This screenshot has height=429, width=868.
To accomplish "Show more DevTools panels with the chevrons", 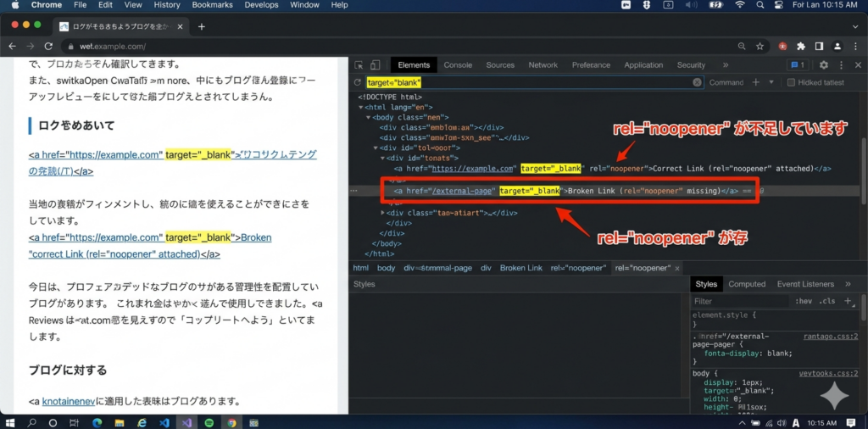I will pos(726,64).
